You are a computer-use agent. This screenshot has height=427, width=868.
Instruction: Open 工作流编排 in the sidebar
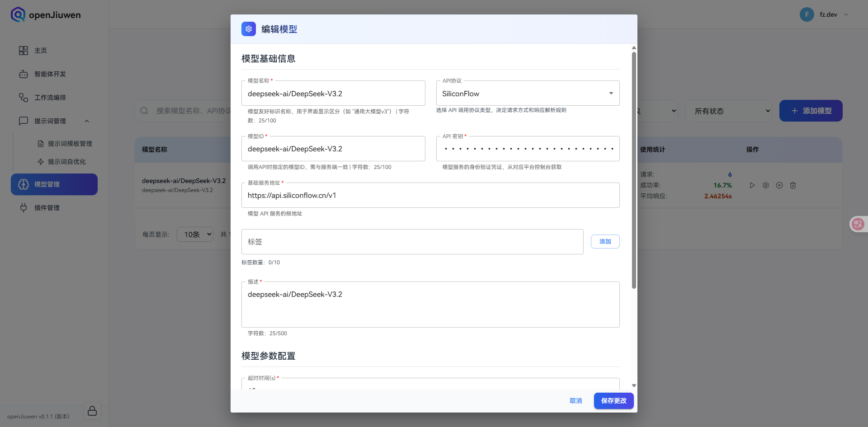point(54,98)
